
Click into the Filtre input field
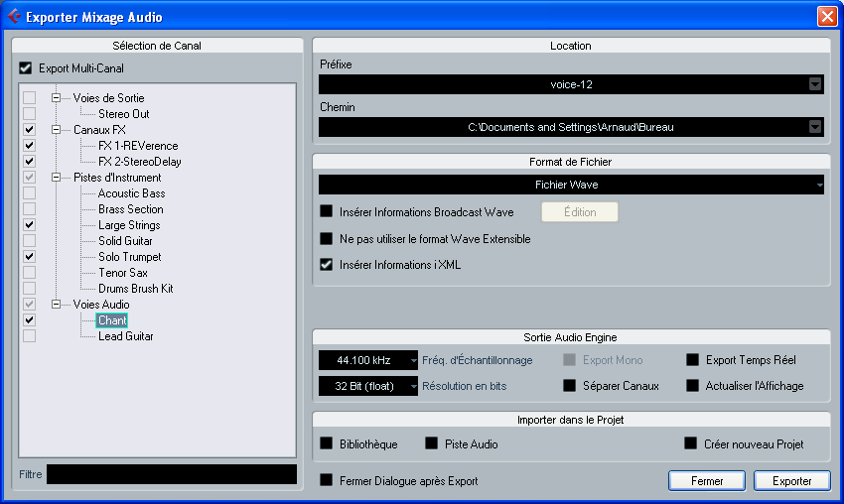click(172, 474)
